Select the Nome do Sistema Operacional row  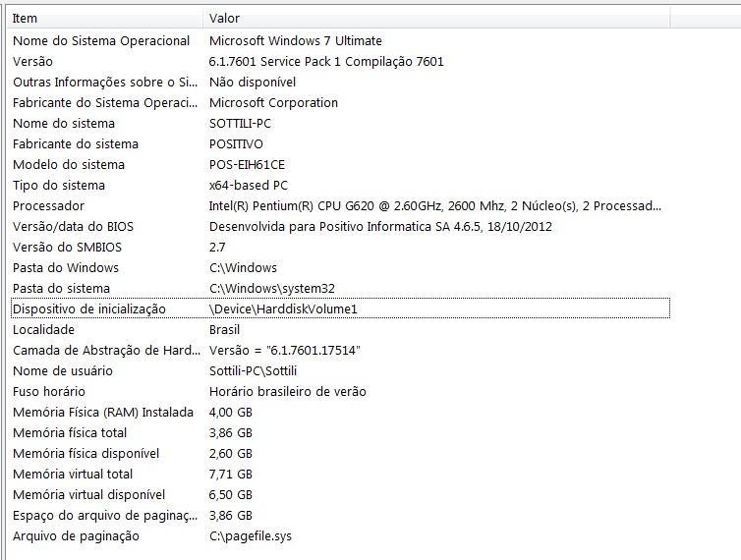pyautogui.click(x=340, y=40)
